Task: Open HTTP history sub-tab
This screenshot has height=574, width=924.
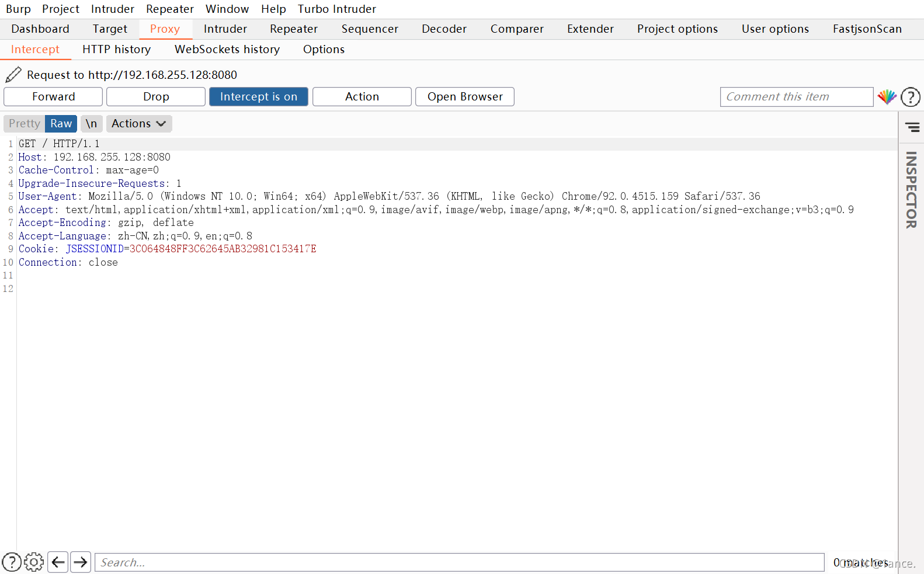Action: click(117, 50)
